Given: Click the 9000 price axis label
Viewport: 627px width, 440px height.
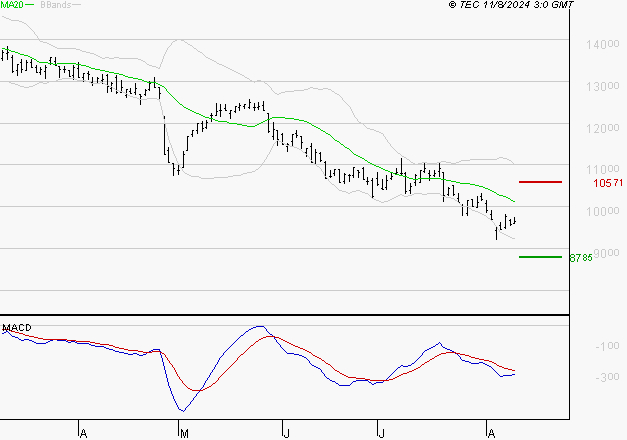Looking at the screenshot, I should [x=606, y=253].
